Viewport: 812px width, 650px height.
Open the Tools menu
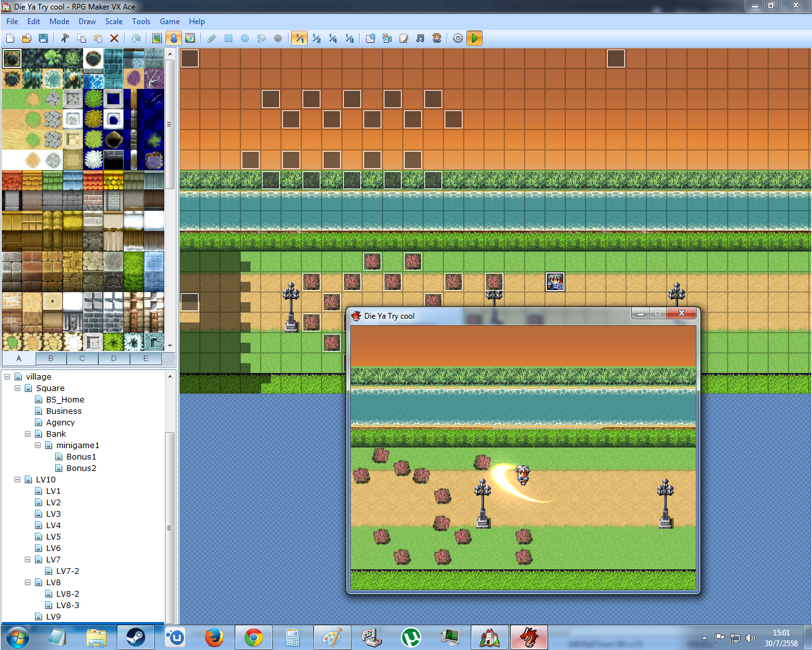pyautogui.click(x=141, y=22)
